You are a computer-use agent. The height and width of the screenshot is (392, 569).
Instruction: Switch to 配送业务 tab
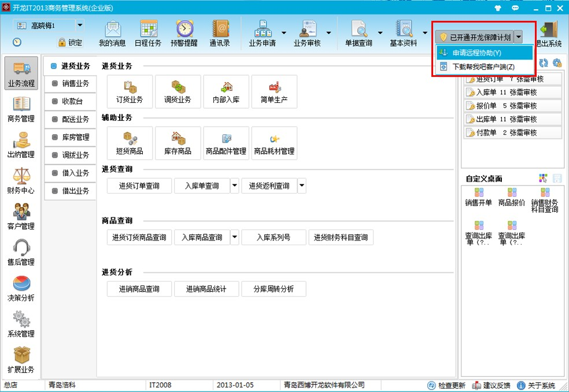coord(71,119)
